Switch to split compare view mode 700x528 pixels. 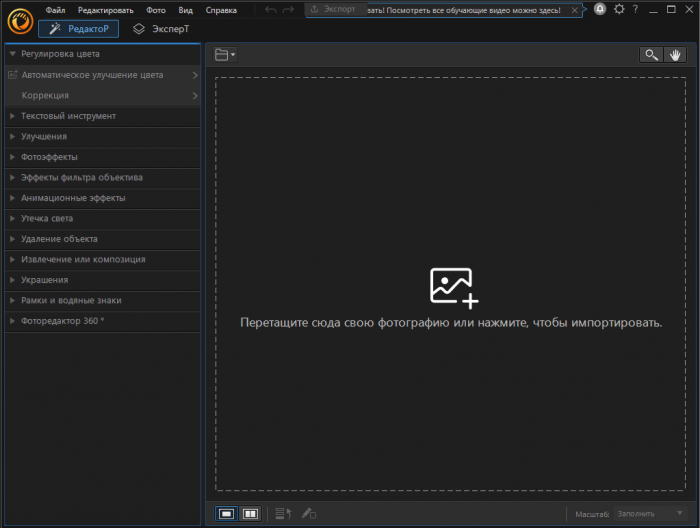tap(250, 514)
